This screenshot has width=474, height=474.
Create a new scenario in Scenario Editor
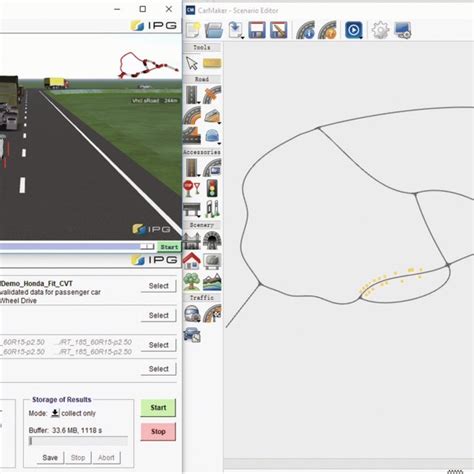tap(193, 30)
